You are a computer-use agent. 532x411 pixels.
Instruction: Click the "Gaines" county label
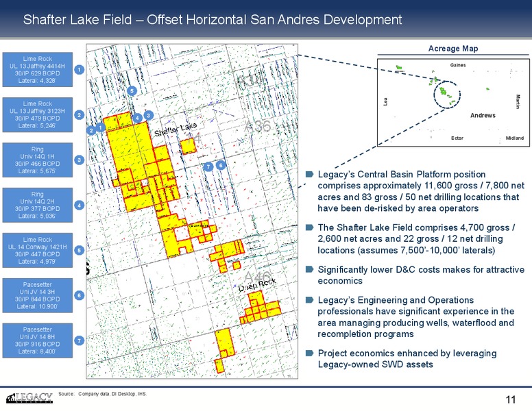click(x=458, y=65)
